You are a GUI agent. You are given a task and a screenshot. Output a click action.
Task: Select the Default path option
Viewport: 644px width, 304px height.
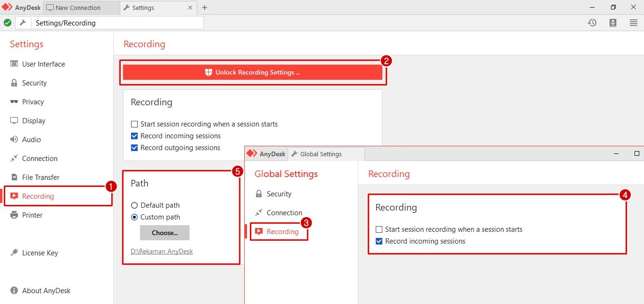(134, 205)
